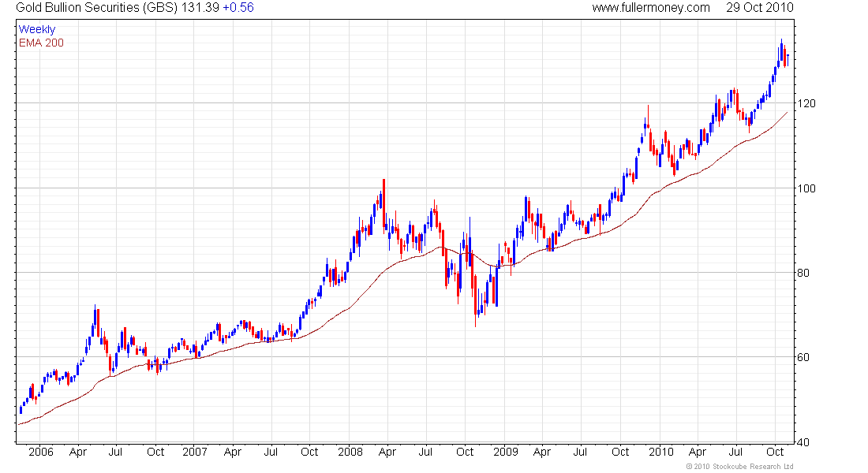Click the 2008 year axis label

coord(350,452)
